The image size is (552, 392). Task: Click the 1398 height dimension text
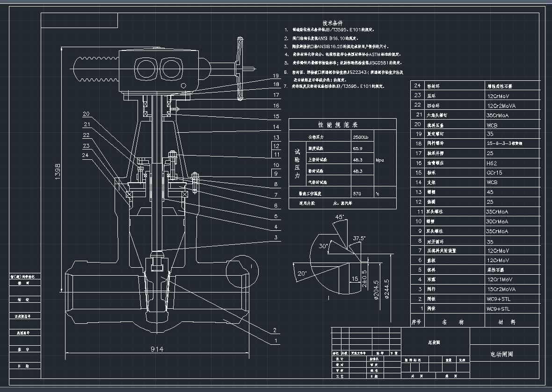point(58,172)
